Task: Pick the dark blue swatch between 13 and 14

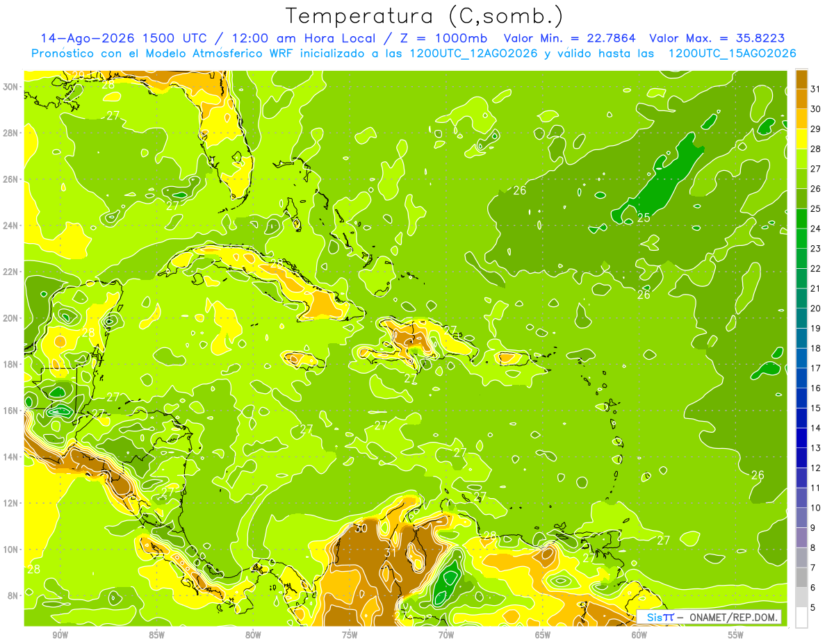Action: (x=801, y=438)
